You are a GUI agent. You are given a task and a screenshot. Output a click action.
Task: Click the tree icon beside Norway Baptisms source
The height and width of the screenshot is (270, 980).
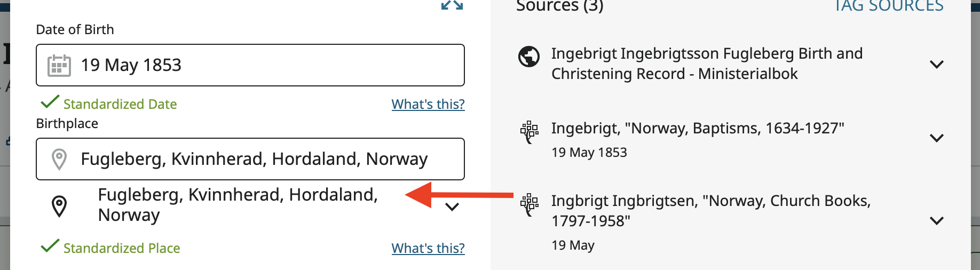pos(529,131)
